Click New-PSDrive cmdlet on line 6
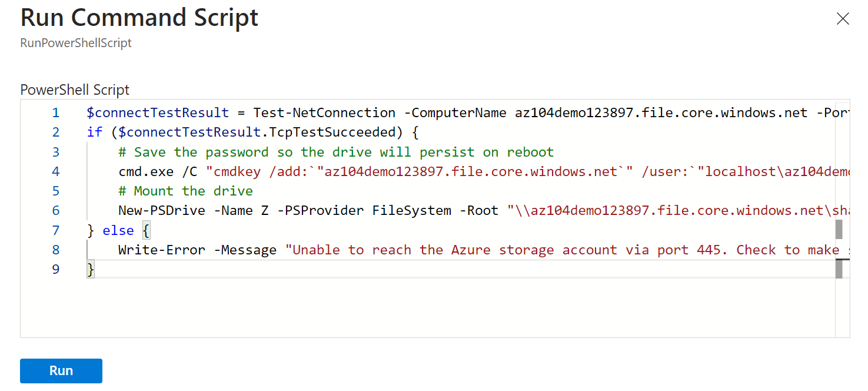 pyautogui.click(x=161, y=210)
